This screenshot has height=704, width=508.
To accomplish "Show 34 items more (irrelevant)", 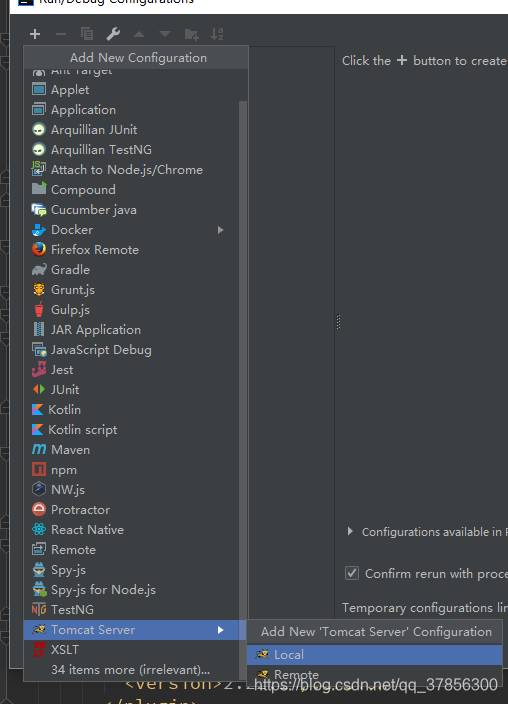I will pos(130,669).
